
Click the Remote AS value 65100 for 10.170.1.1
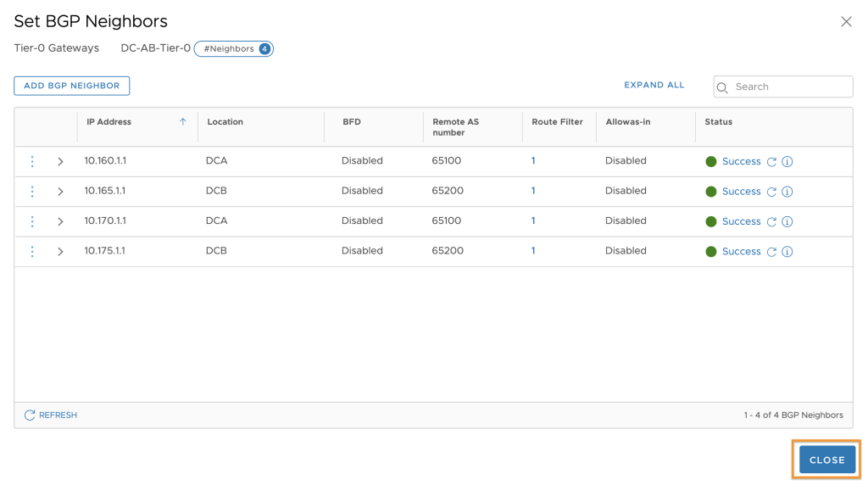coord(447,220)
